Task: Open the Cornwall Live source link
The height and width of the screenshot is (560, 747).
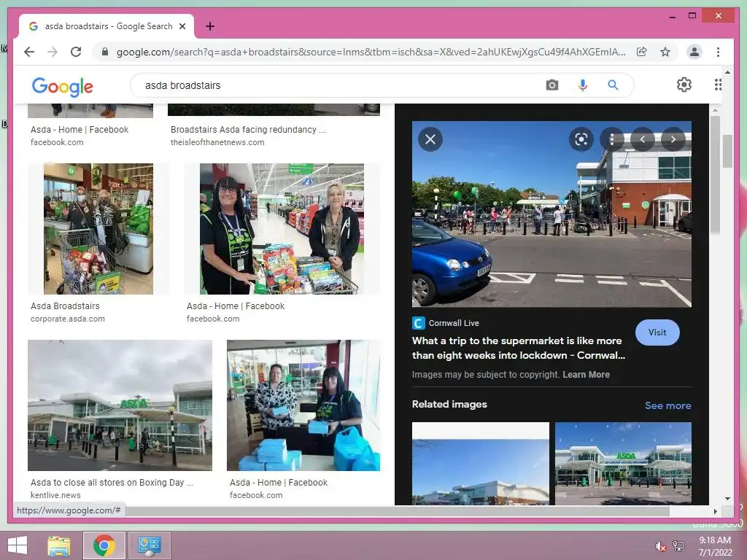Action: click(x=446, y=323)
